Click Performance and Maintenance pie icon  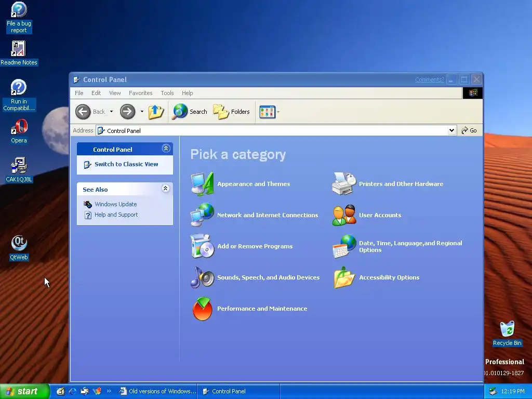203,309
